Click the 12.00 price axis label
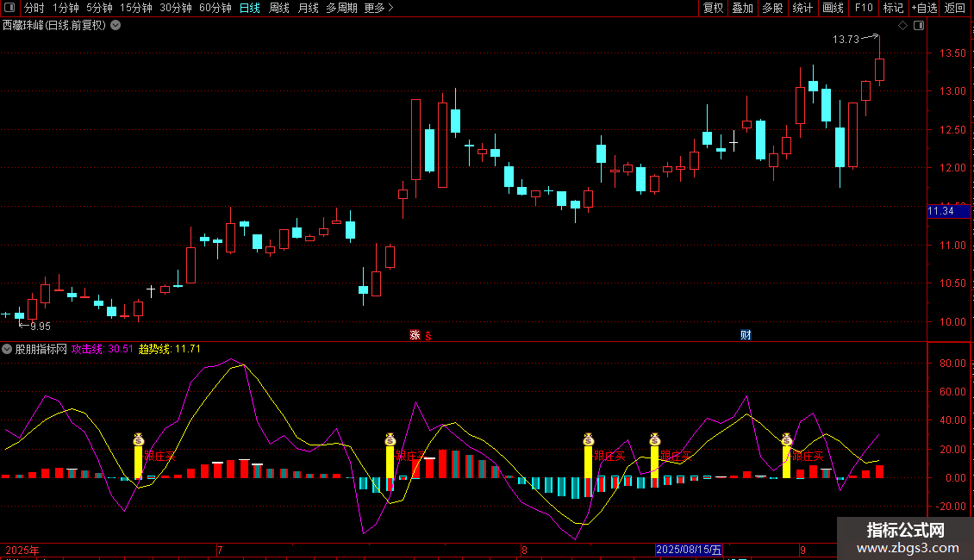 click(x=952, y=168)
